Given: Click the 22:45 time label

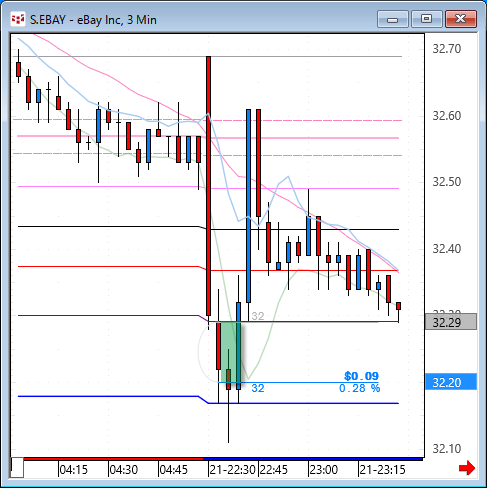Looking at the screenshot, I should pyautogui.click(x=274, y=470).
